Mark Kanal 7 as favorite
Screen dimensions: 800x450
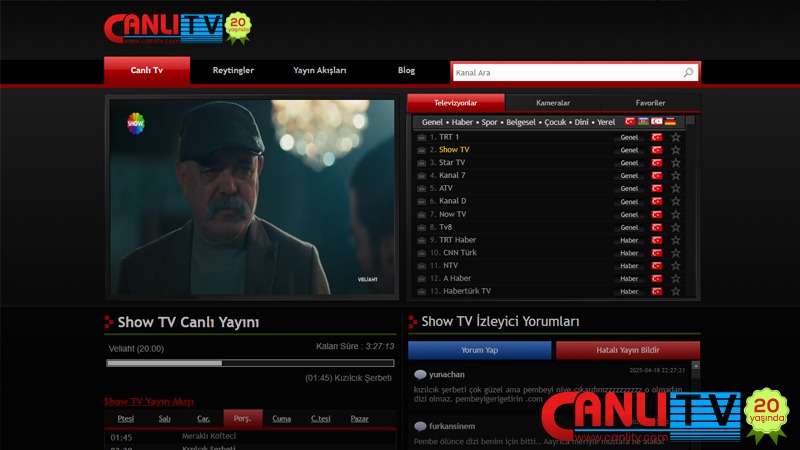point(676,176)
